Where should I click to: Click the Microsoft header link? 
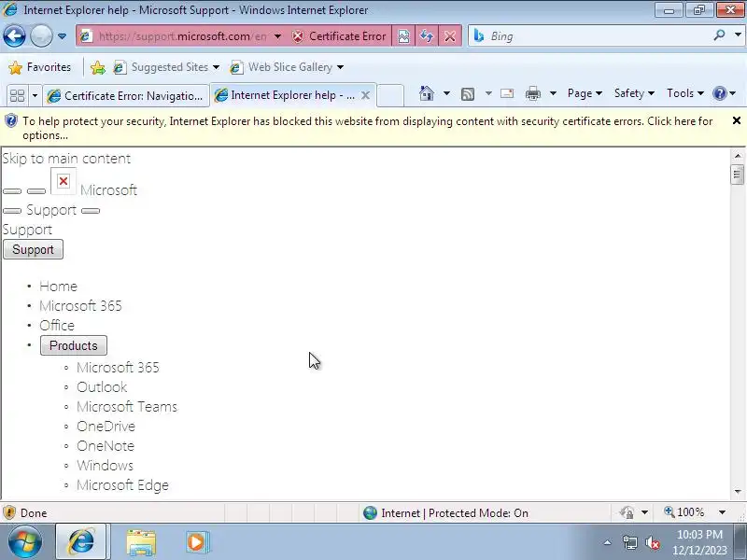108,190
